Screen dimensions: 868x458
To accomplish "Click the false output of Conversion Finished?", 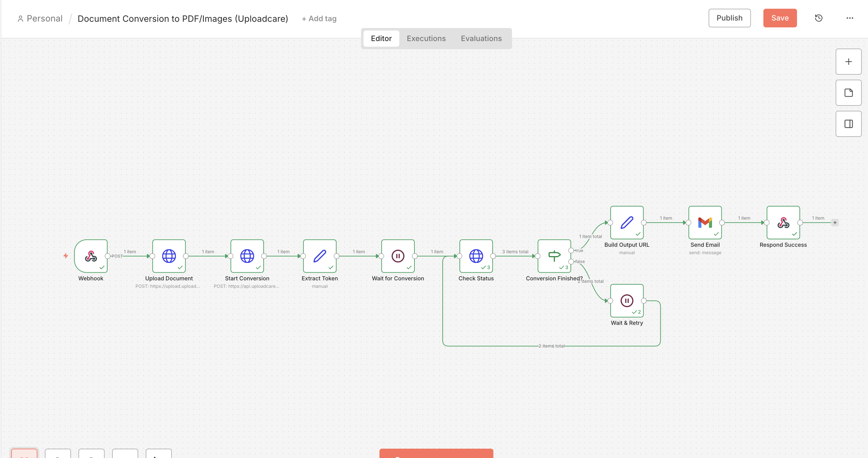I will tap(571, 262).
